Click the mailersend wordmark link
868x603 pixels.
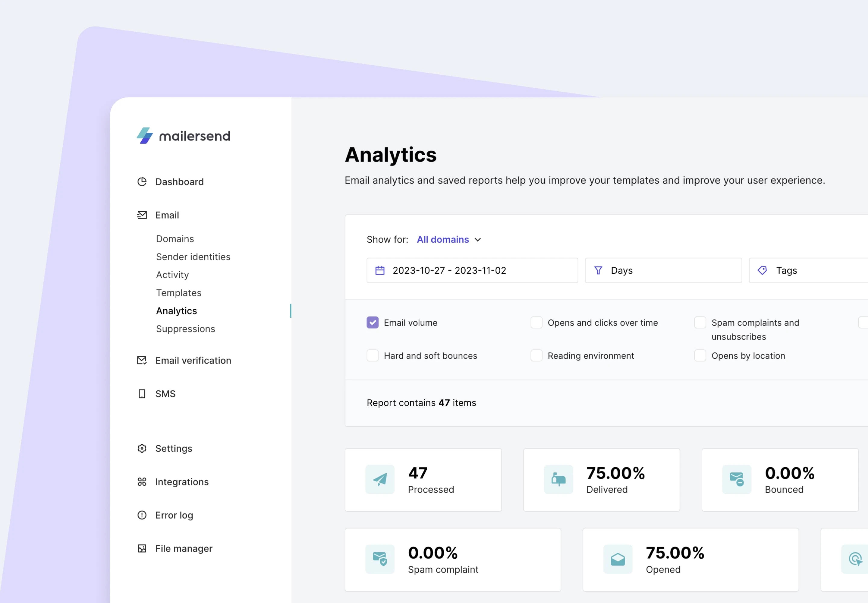click(x=194, y=136)
